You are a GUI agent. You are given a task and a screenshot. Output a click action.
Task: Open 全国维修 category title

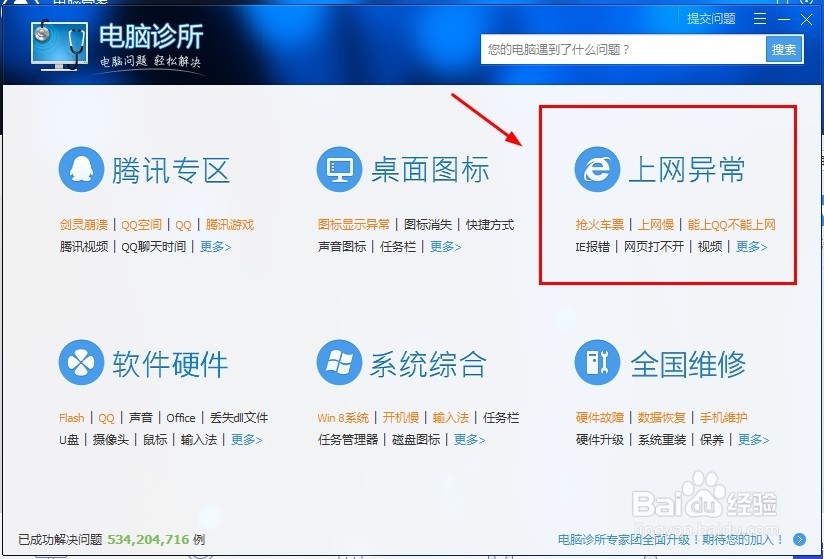(x=688, y=364)
